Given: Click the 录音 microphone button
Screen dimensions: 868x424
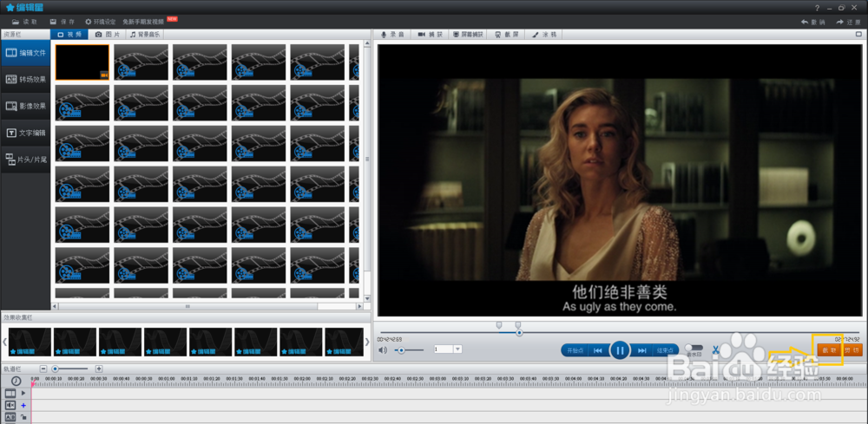Looking at the screenshot, I should coord(392,35).
